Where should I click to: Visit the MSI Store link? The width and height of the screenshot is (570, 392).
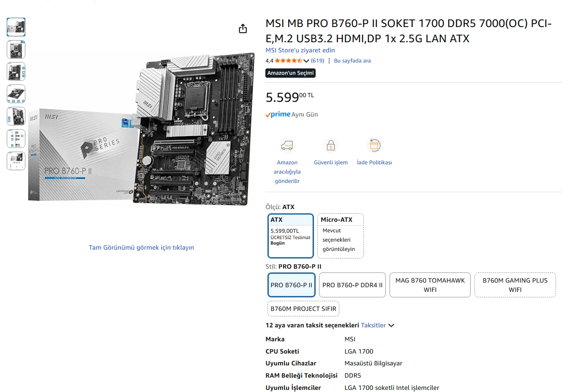click(x=300, y=50)
